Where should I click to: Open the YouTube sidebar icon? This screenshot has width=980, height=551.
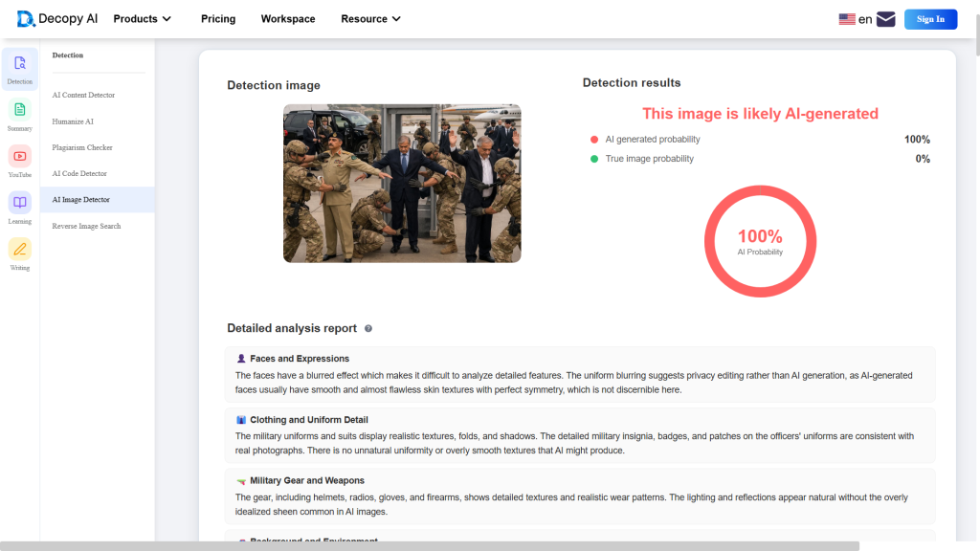pos(20,157)
